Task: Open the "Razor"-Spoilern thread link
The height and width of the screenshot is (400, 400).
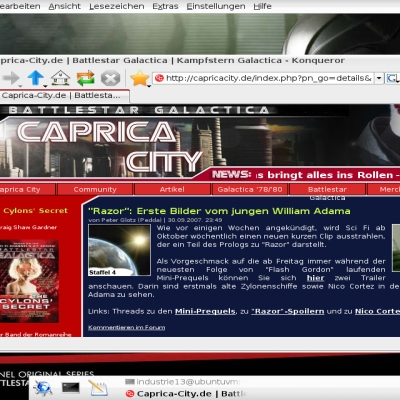Action: tap(288, 311)
